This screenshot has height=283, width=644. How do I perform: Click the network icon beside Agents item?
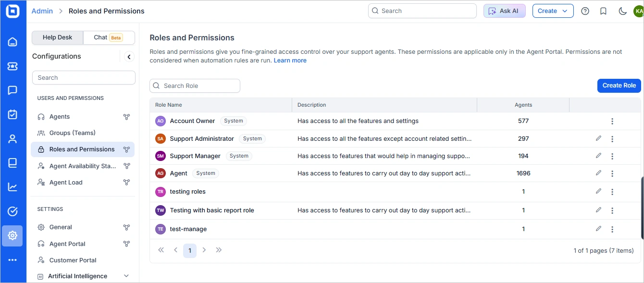(x=126, y=117)
